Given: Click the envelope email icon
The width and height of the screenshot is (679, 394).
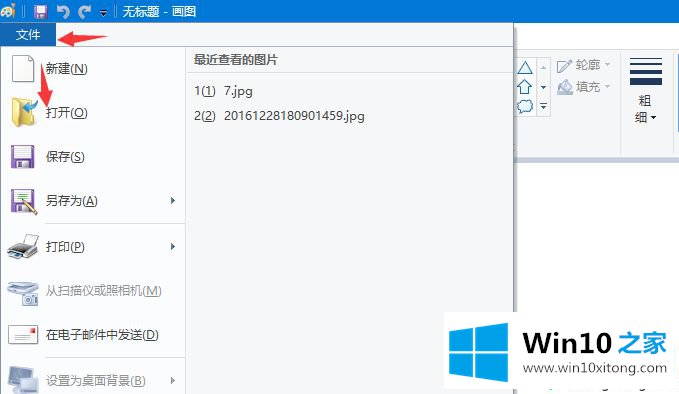Looking at the screenshot, I should click(23, 335).
